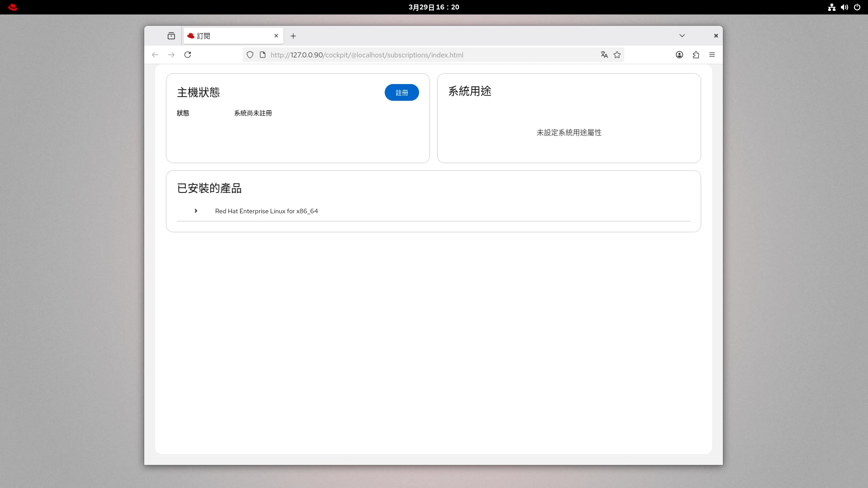Screen dimensions: 868x488
Task: Bookmark this page with the star icon
Action: (617, 55)
